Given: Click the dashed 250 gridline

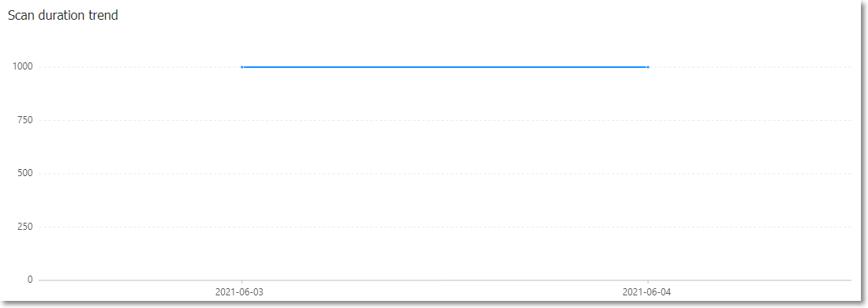Looking at the screenshot, I should tap(444, 227).
